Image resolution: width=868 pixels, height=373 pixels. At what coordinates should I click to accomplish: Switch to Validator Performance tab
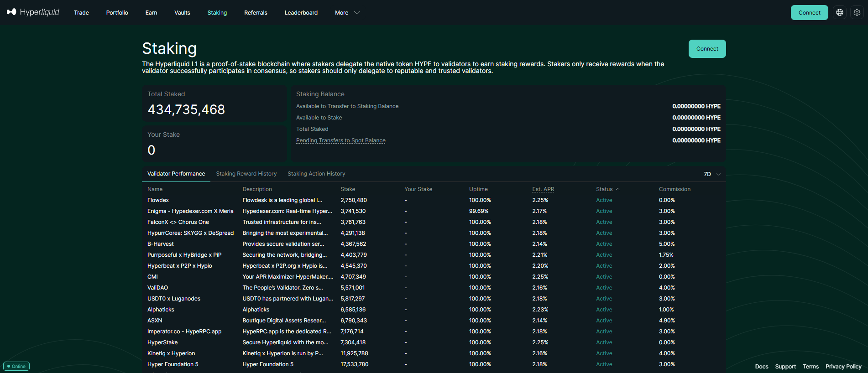(x=176, y=174)
